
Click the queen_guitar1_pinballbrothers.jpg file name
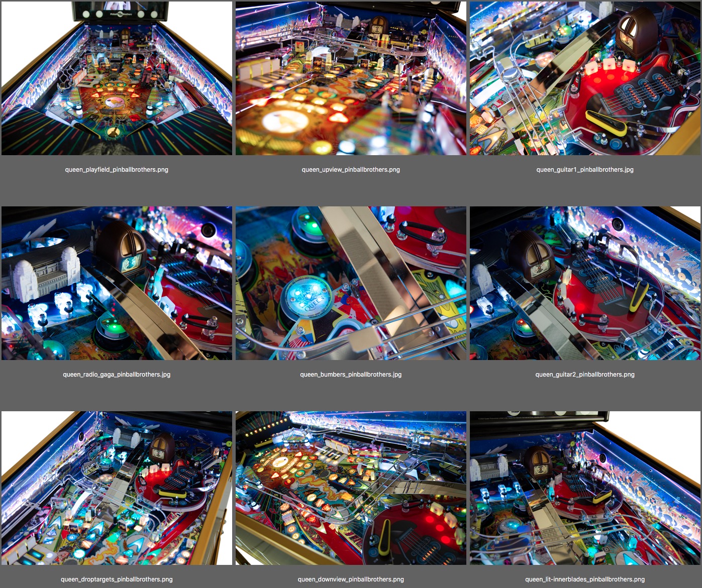585,170
